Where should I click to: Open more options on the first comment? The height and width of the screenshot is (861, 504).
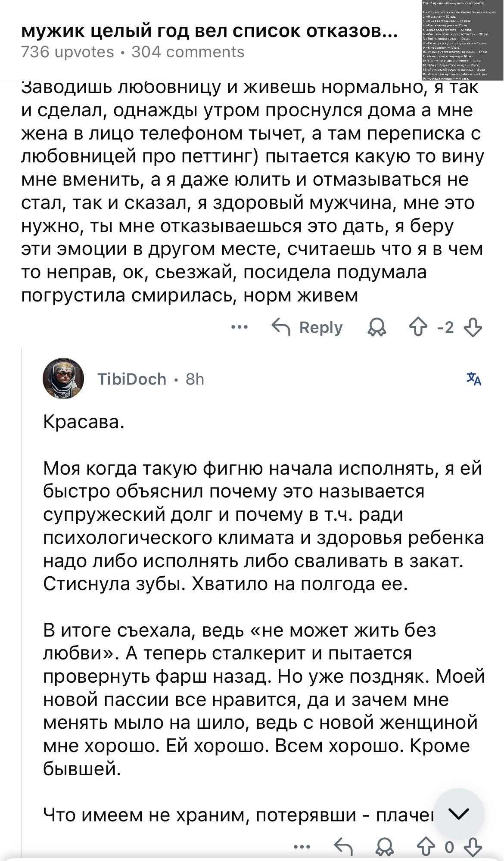pyautogui.click(x=240, y=327)
